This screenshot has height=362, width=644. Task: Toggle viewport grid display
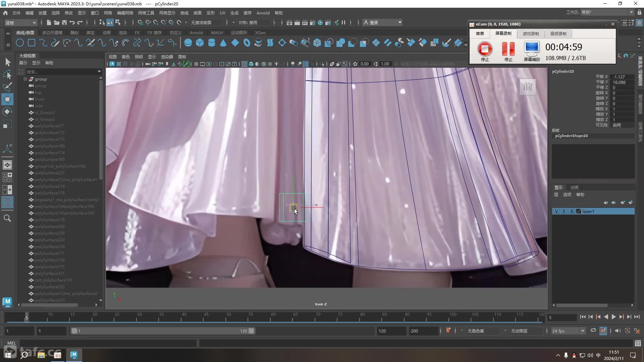[196, 64]
